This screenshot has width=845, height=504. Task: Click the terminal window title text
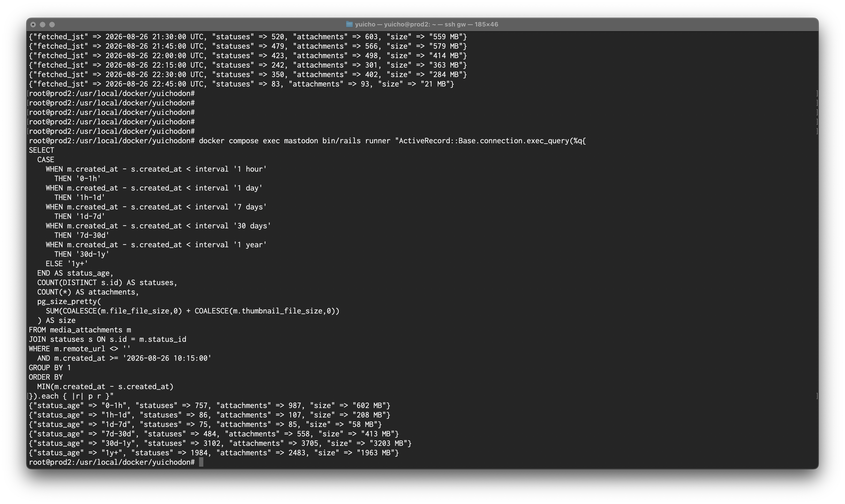coord(426,24)
